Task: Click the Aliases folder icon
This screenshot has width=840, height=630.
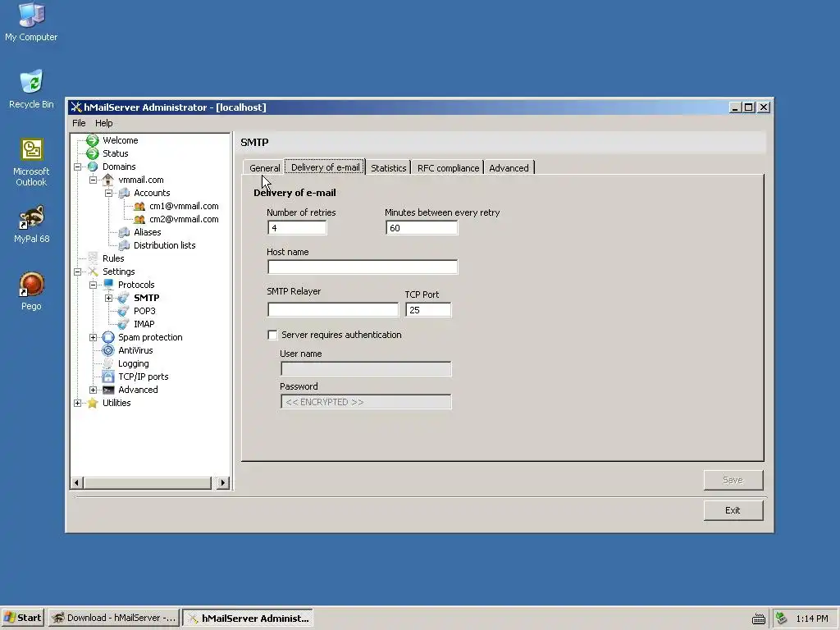Action: (124, 232)
